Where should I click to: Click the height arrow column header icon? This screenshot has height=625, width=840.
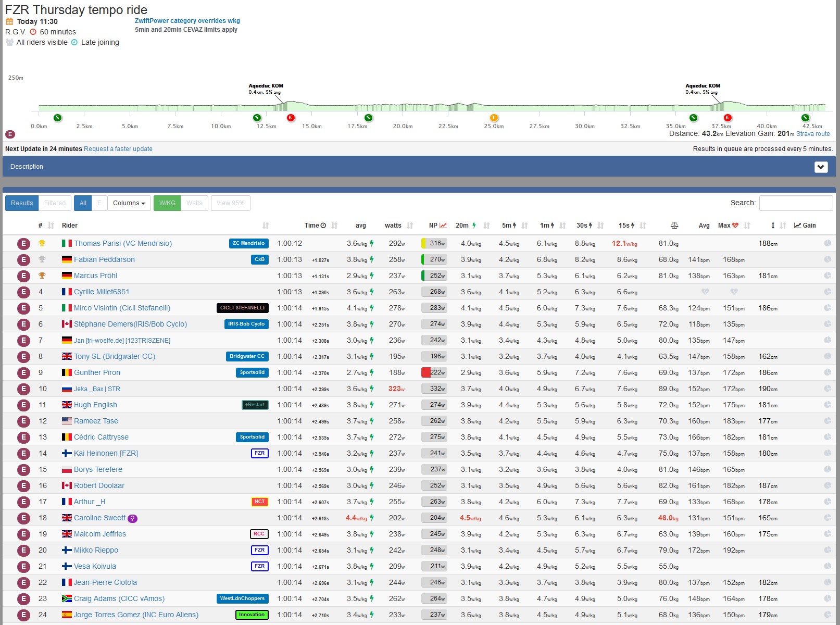(x=773, y=226)
